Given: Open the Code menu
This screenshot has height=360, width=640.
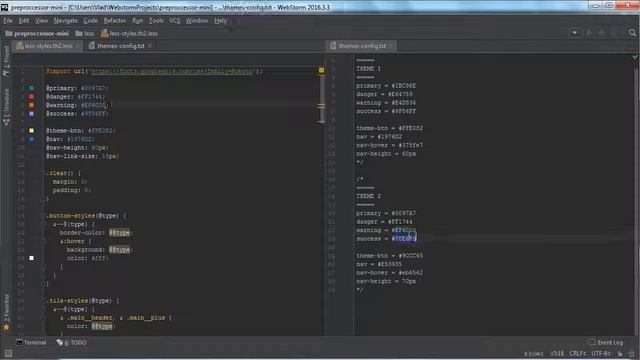Looking at the screenshot, I should pyautogui.click(x=90, y=20).
